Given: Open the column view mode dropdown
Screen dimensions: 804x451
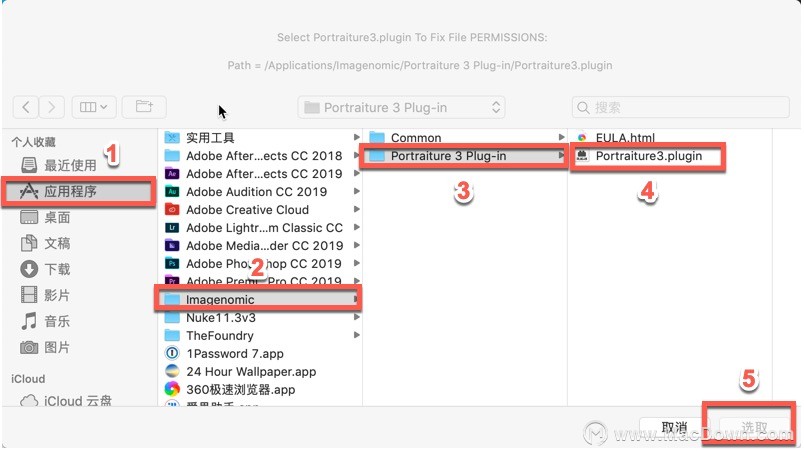Looking at the screenshot, I should click(94, 107).
